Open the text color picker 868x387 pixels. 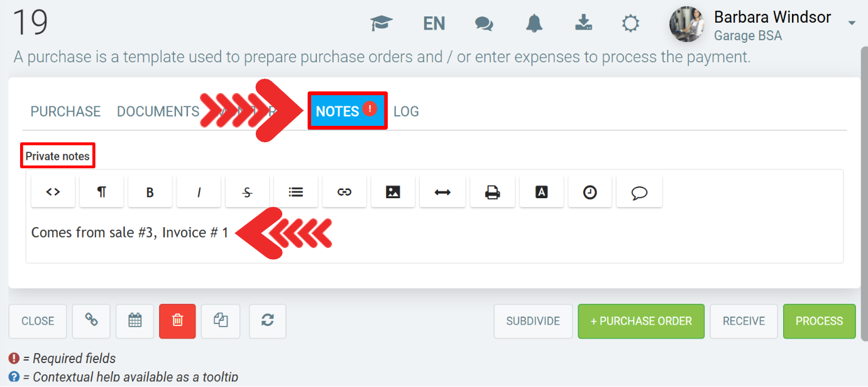[542, 192]
